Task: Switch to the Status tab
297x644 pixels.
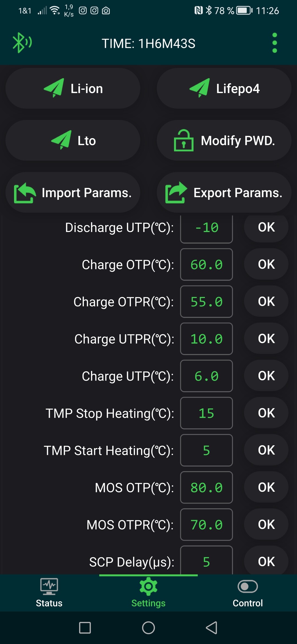Action: [x=49, y=593]
